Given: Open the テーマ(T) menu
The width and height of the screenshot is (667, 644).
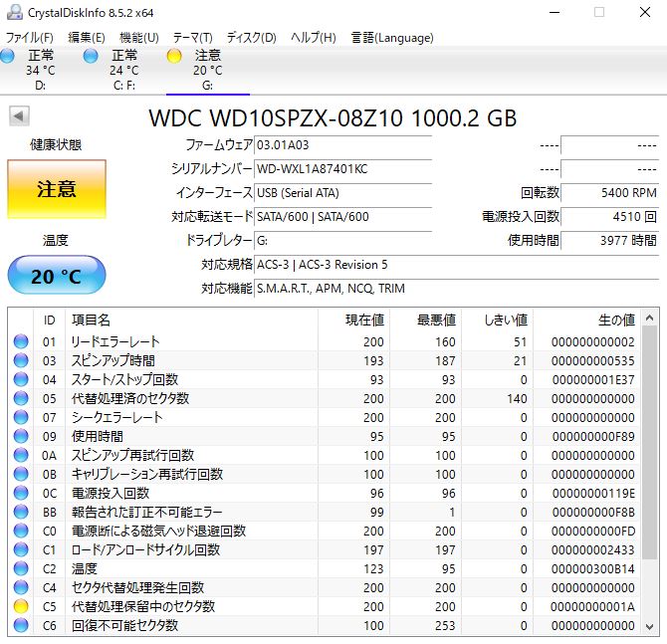Looking at the screenshot, I should [193, 38].
